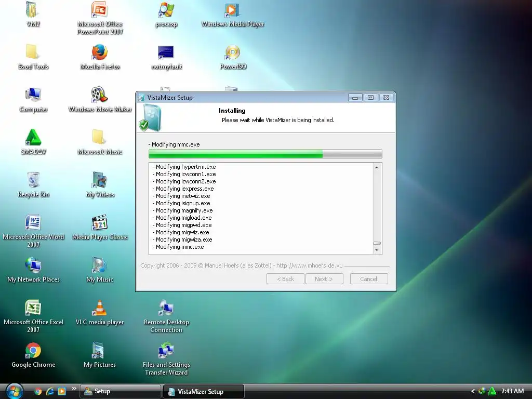Select Files and Settings Transfer Wizard icon

166,358
